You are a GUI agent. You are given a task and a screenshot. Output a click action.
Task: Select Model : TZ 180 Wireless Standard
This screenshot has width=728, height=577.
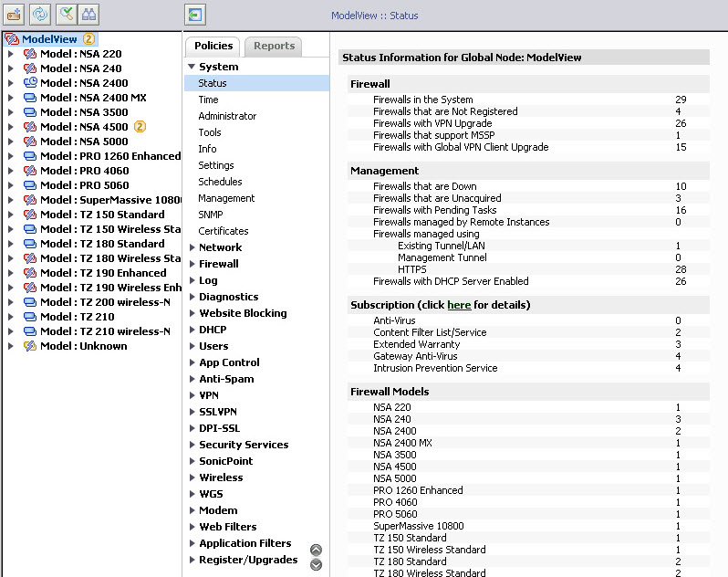coord(110,258)
